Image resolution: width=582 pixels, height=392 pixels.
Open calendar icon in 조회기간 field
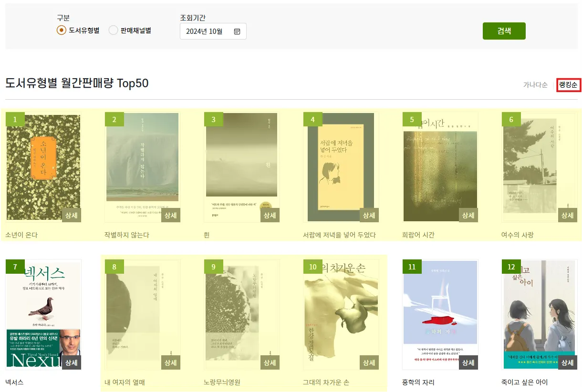coord(237,31)
